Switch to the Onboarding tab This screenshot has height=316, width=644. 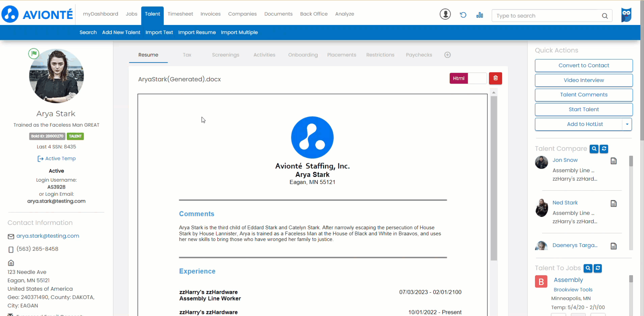303,55
